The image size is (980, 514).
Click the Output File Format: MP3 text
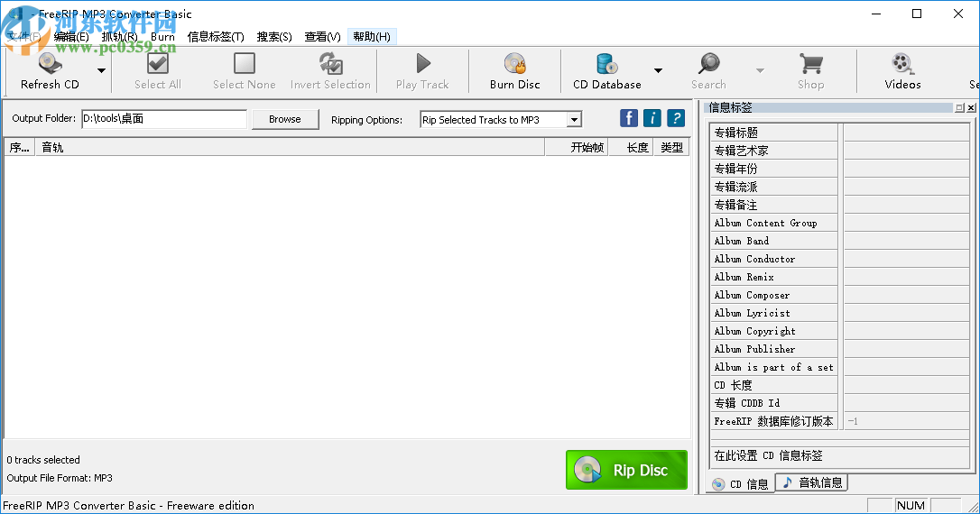click(60, 478)
